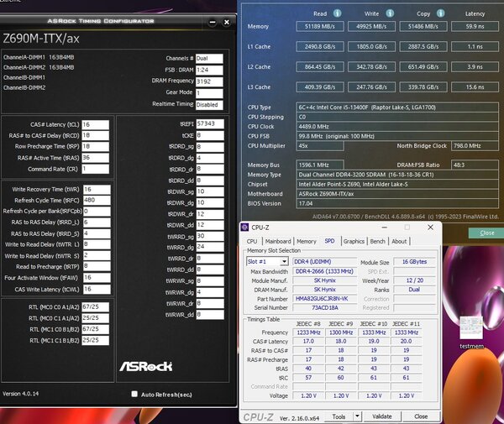Click the DRAM Frequency field showing 3192

(x=209, y=81)
